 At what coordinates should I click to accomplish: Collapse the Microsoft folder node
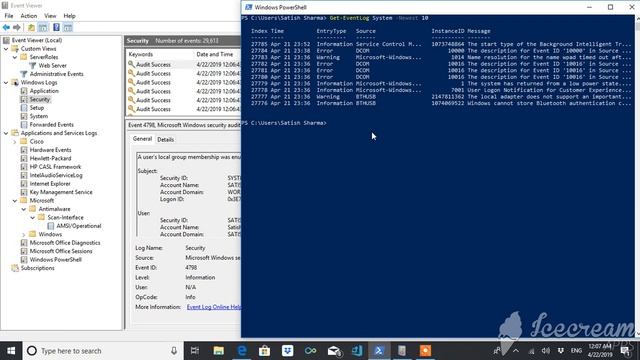tap(15, 200)
